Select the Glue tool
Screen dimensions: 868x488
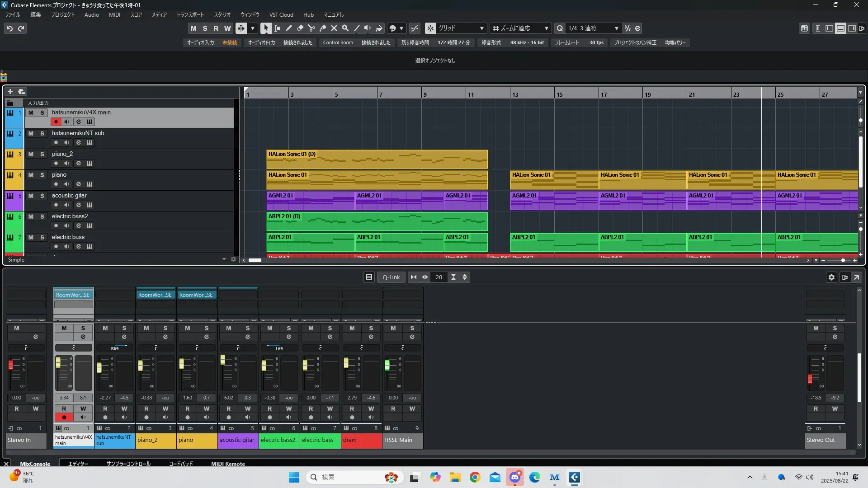323,28
